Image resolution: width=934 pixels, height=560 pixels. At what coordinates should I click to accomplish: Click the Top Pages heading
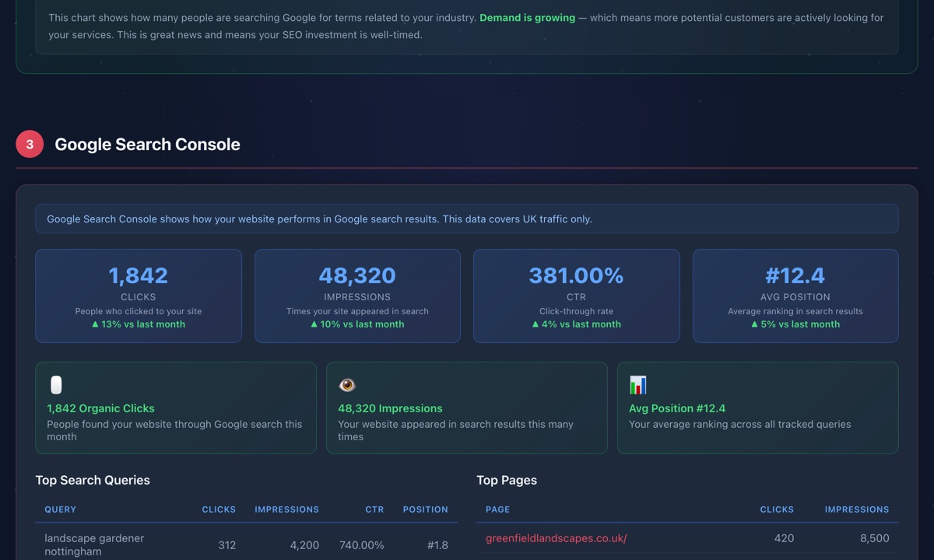click(507, 481)
